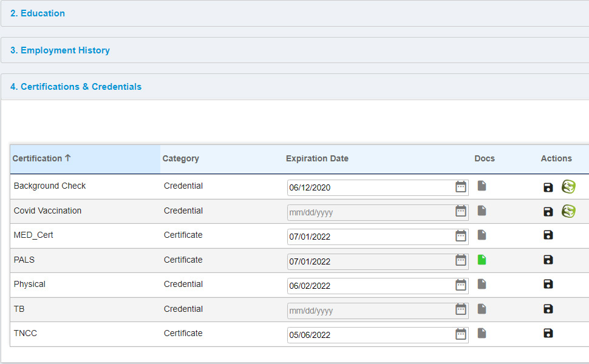Select the MED_Cert certification name
Viewport: 589px width, 364px height.
[x=33, y=235]
